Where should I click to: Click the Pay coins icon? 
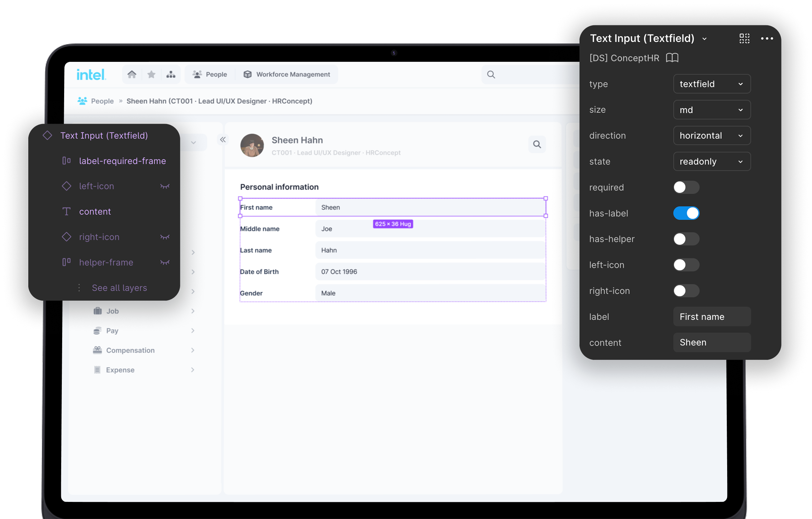pyautogui.click(x=97, y=331)
